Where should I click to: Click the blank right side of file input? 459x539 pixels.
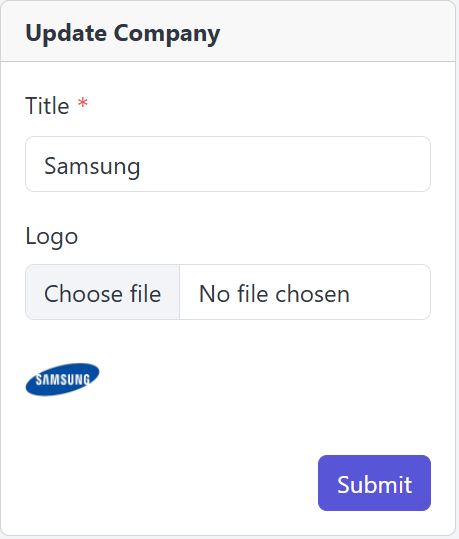390,292
